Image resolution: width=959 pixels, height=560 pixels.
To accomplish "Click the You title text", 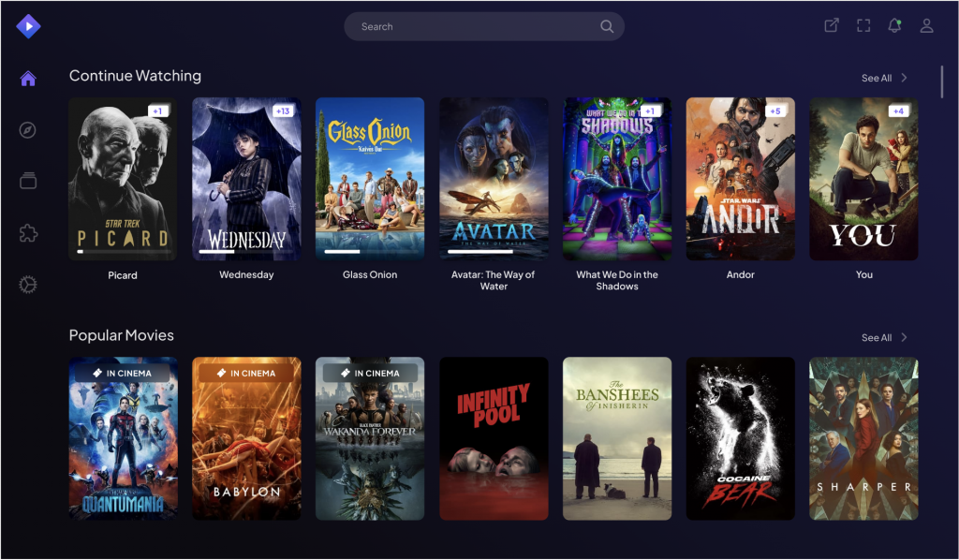I will 863,274.
